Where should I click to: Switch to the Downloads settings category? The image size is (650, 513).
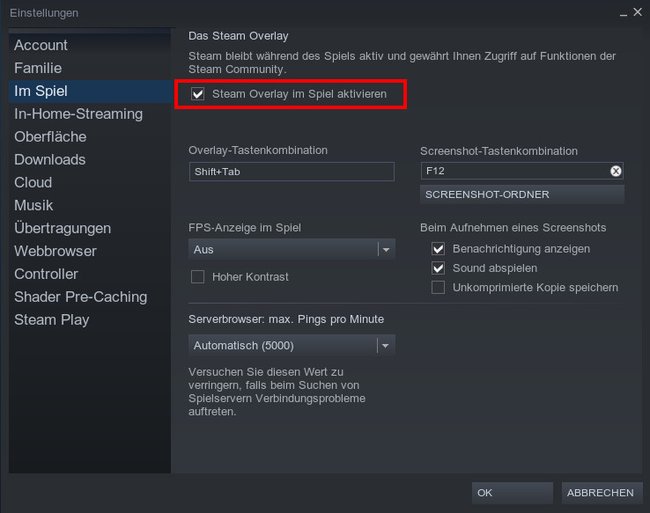coord(50,160)
